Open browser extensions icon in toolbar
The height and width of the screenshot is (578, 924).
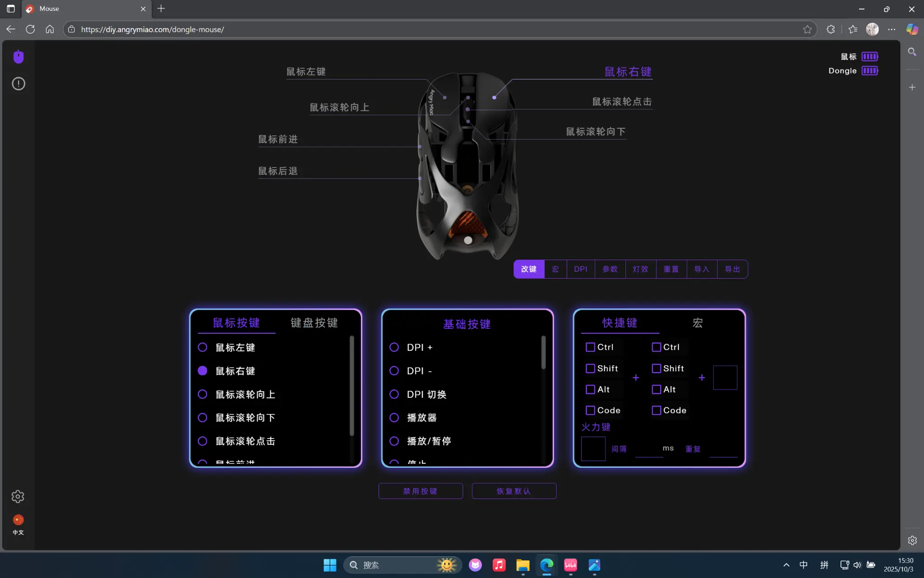click(x=831, y=29)
